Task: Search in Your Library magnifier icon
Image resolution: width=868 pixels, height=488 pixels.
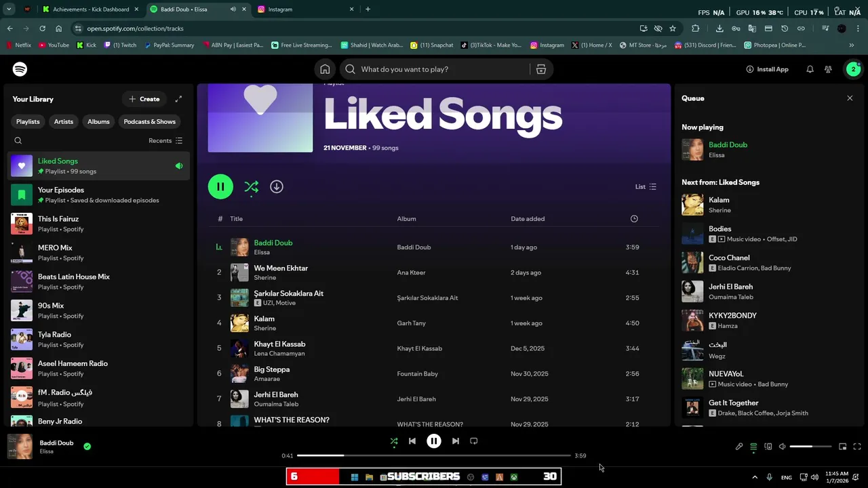Action: coord(18,141)
